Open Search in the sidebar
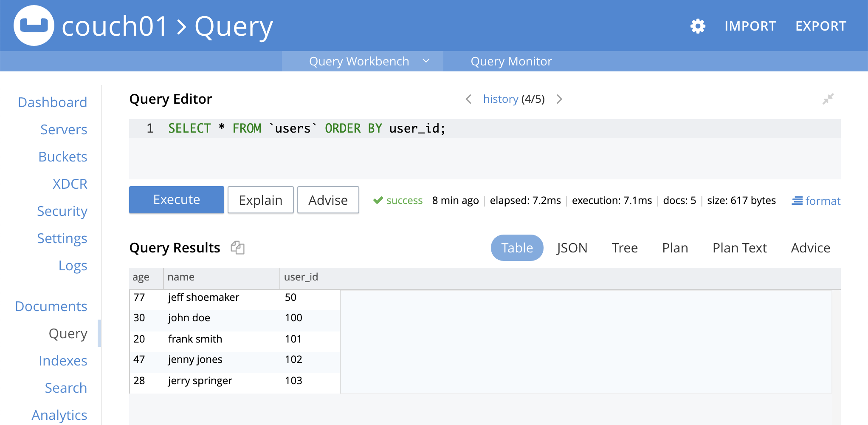 pos(66,388)
